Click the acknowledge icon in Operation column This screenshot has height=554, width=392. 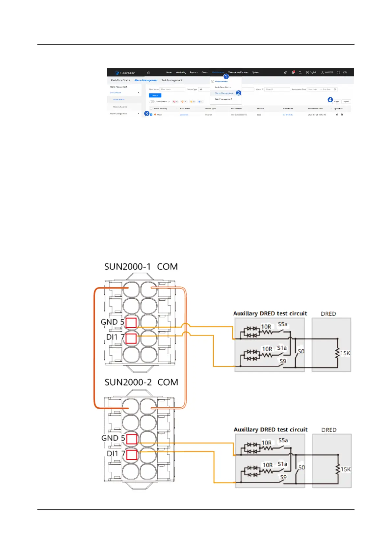point(342,114)
